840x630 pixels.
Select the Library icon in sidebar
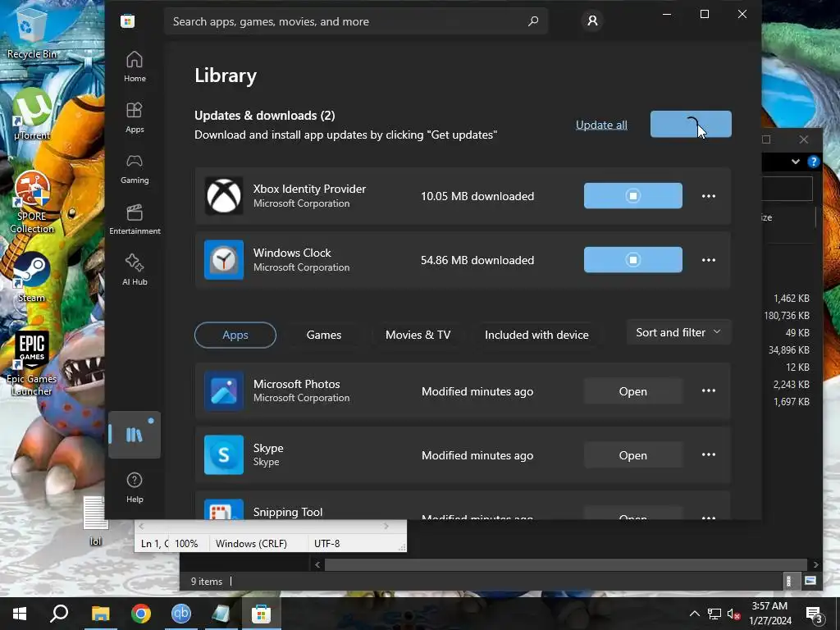click(135, 435)
